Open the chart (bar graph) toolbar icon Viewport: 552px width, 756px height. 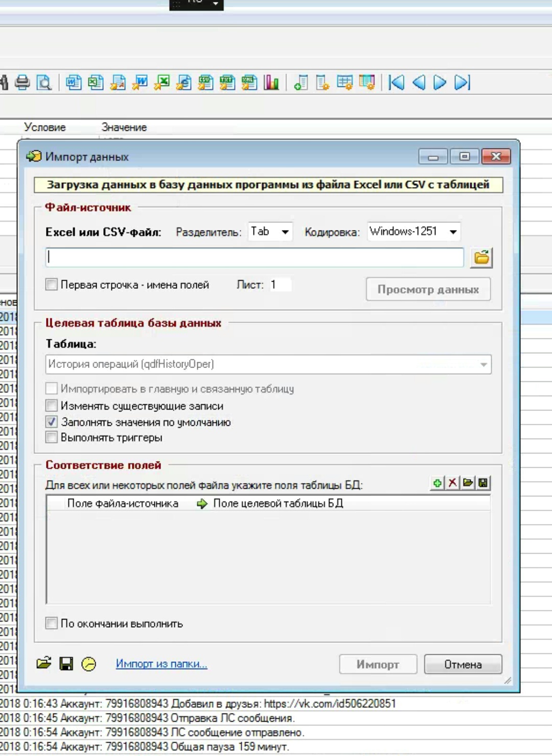(271, 82)
